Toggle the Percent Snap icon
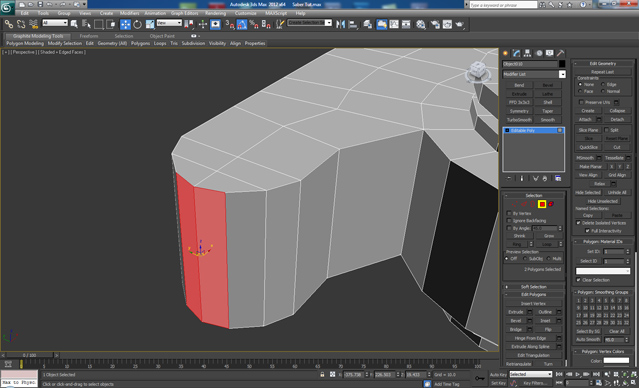 (254, 24)
